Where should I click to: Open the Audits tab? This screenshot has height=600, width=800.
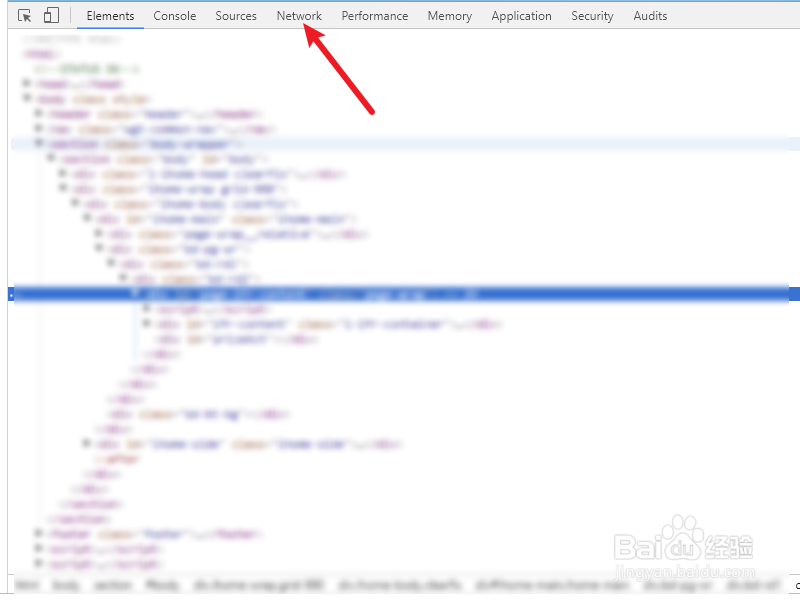(x=650, y=16)
